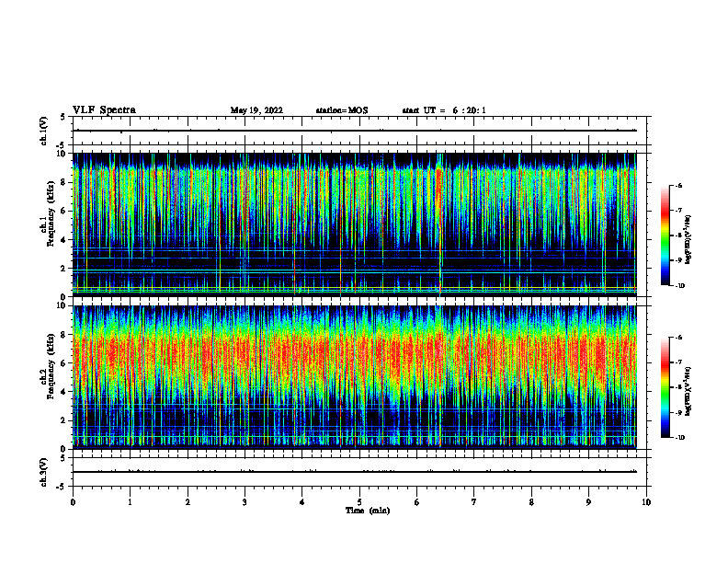Click time axis tick label "6"
This screenshot has width=728, height=563.
pos(417,502)
